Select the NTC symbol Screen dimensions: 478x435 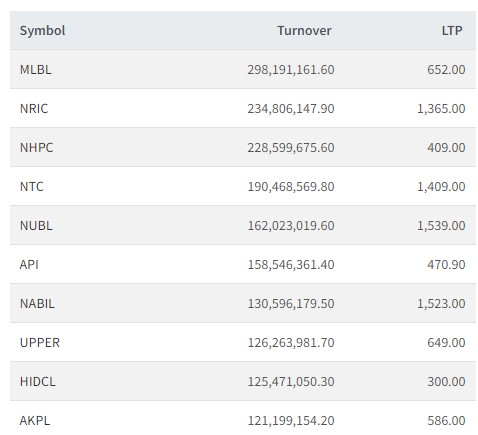(32, 187)
